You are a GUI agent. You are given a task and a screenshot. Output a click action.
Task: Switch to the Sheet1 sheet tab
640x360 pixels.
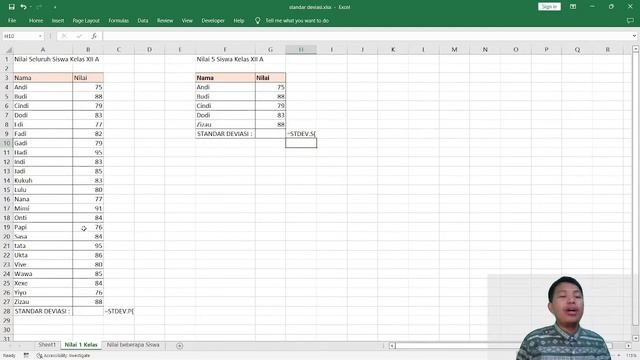point(47,345)
